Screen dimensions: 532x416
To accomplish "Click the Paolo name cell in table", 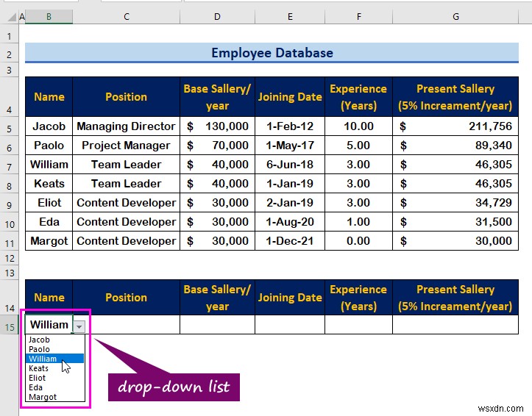I will [49, 146].
